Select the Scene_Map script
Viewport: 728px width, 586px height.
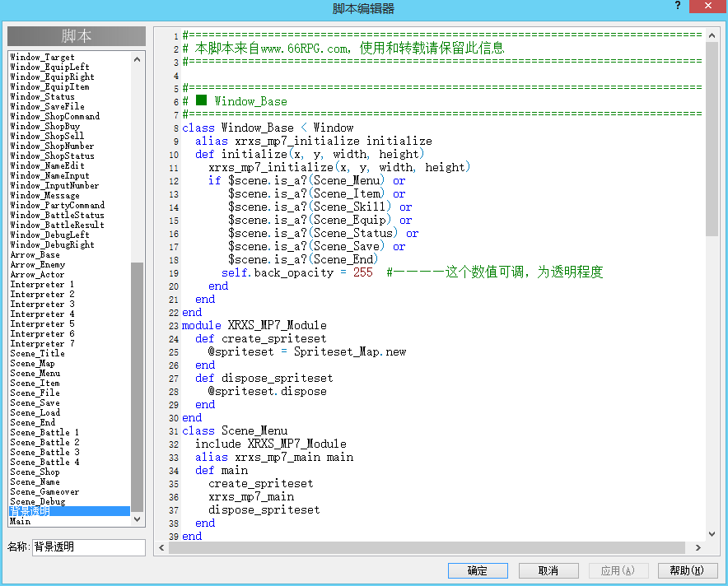(x=32, y=363)
